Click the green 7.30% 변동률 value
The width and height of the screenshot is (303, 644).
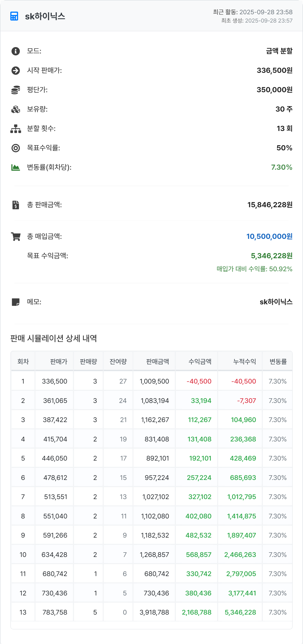point(281,167)
